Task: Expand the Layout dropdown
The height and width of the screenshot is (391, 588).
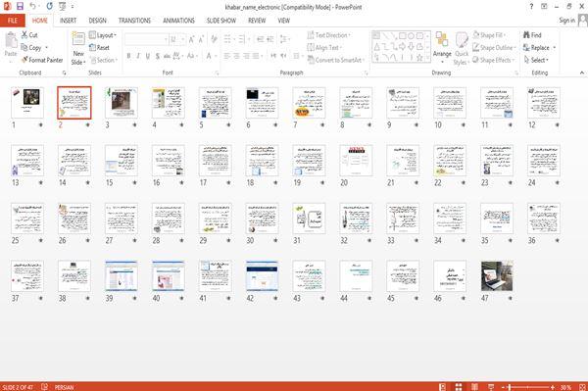Action: 103,35
